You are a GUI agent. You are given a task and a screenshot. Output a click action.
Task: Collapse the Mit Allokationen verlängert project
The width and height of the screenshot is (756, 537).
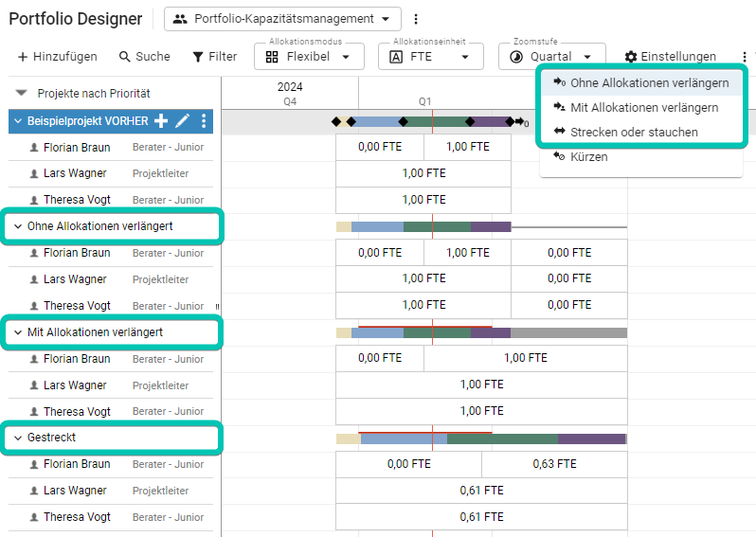(x=18, y=332)
